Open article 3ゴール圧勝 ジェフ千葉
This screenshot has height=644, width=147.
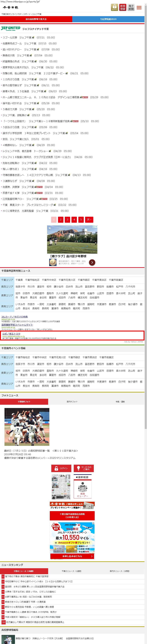17,38
